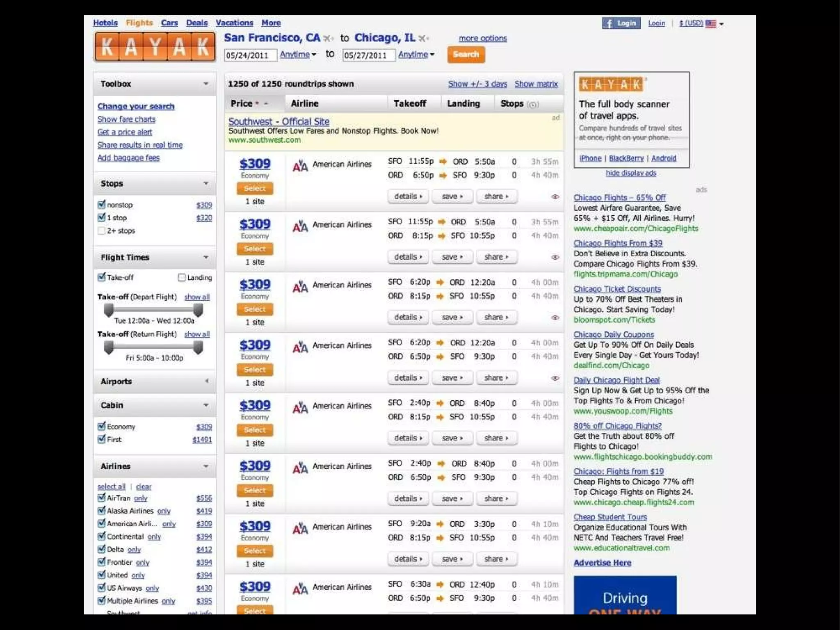The image size is (840, 630).
Task: Click return take-off slider right handle
Action: [x=198, y=348]
